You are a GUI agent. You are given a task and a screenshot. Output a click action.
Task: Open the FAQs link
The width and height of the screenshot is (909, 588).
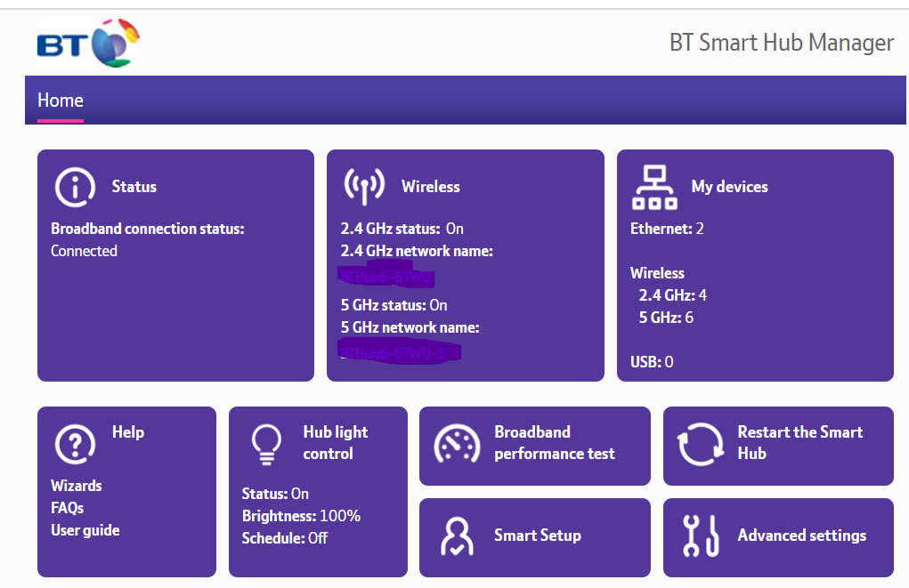[x=68, y=508]
